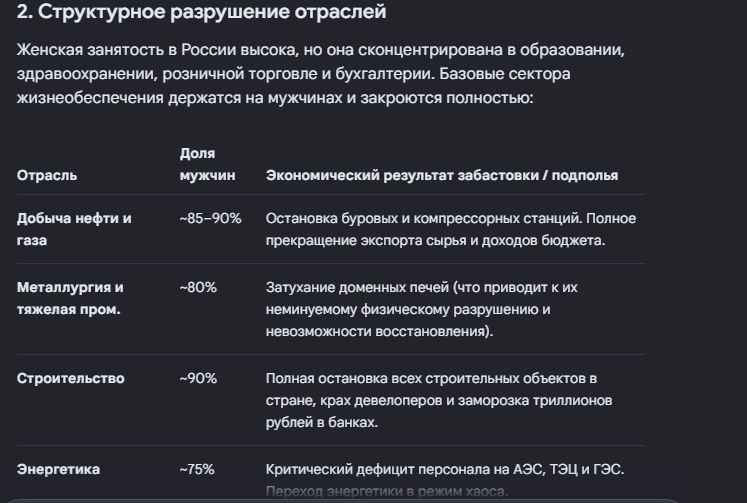Screen dimensions: 747x503
Task: Click the "~75%" share value
Action: coord(197,469)
